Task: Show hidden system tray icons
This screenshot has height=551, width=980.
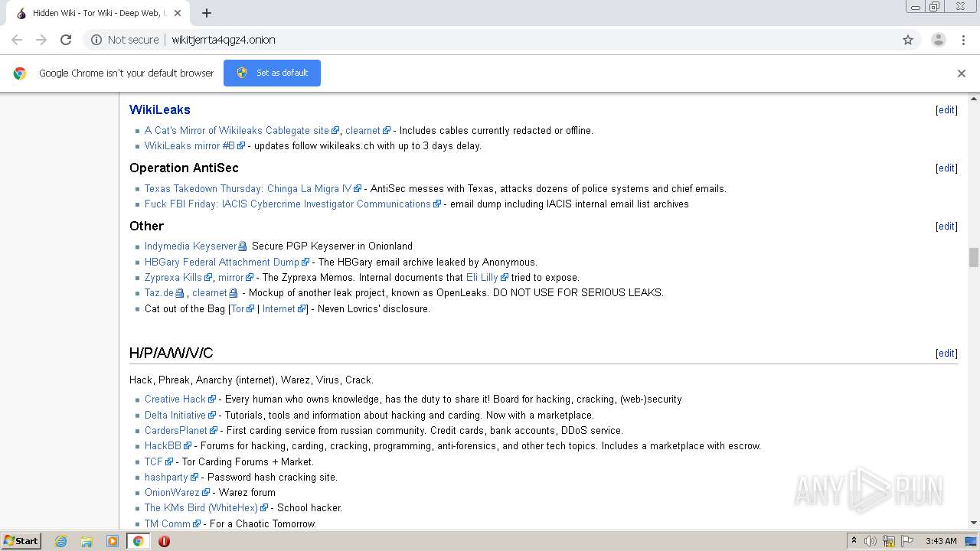Action: pos(854,541)
